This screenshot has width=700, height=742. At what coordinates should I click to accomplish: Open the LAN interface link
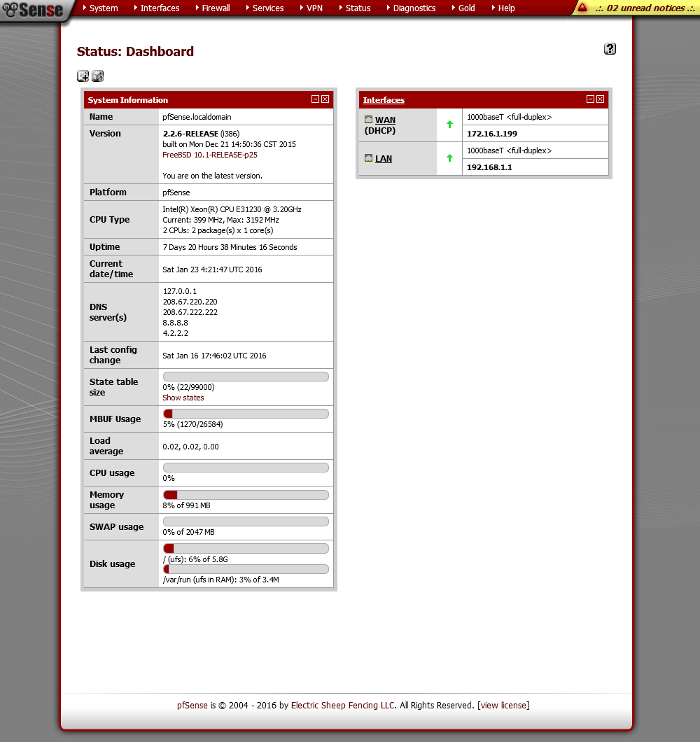point(384,158)
